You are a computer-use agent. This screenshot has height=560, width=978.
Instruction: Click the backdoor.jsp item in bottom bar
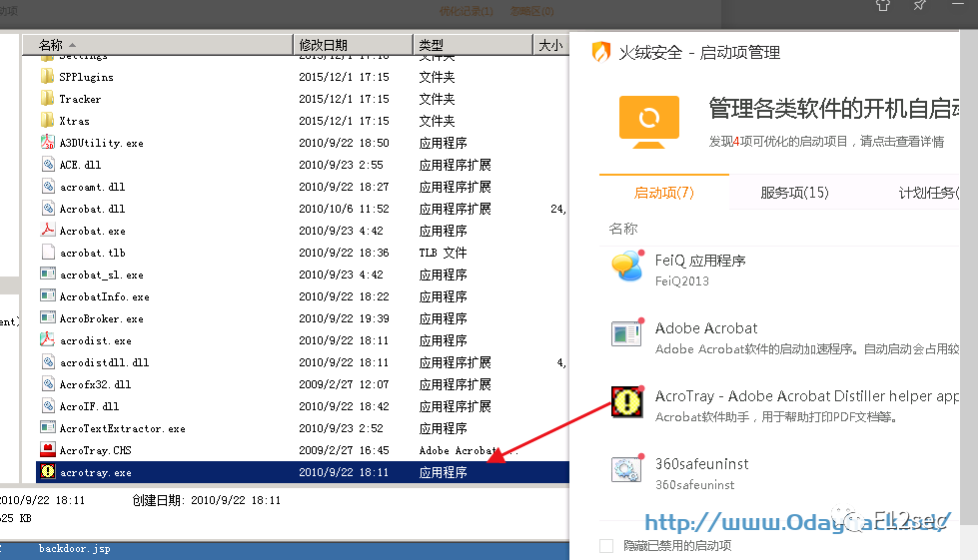click(74, 549)
